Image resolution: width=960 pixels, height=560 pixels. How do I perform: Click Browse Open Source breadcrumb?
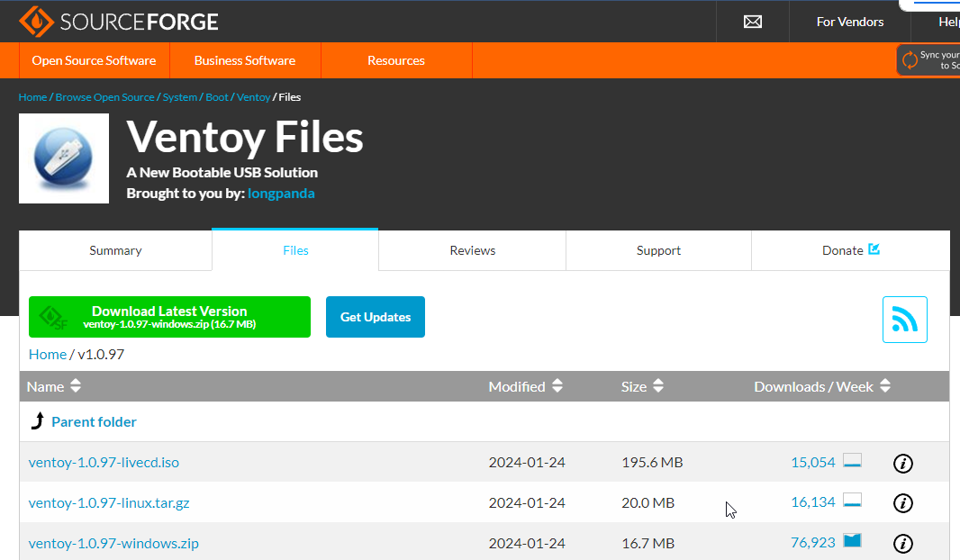[x=104, y=97]
